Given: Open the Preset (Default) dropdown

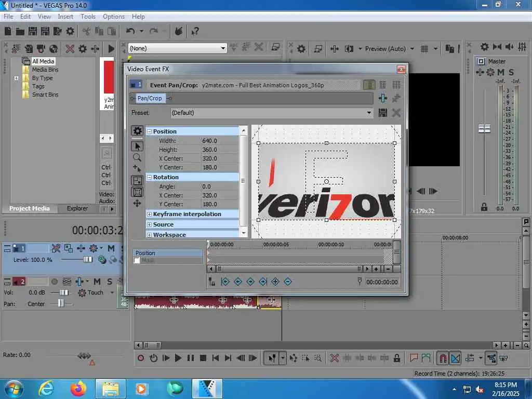Looking at the screenshot, I should pos(369,113).
